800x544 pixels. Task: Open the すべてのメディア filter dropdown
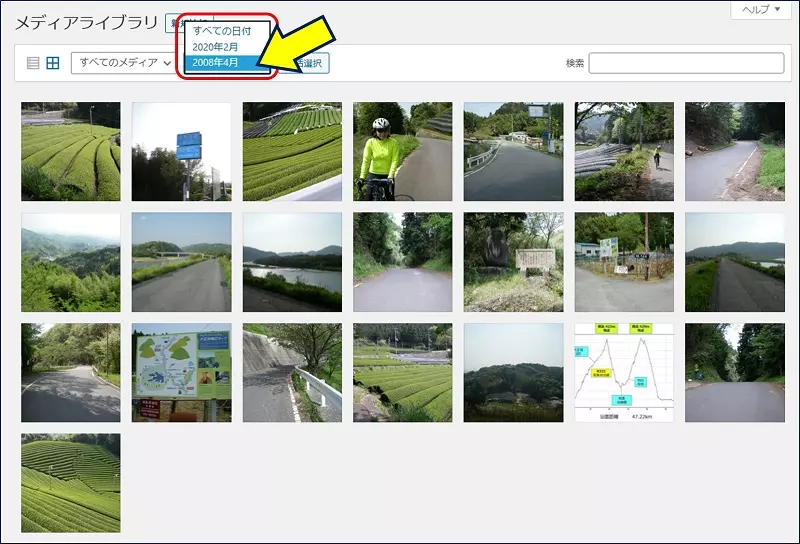coord(123,63)
